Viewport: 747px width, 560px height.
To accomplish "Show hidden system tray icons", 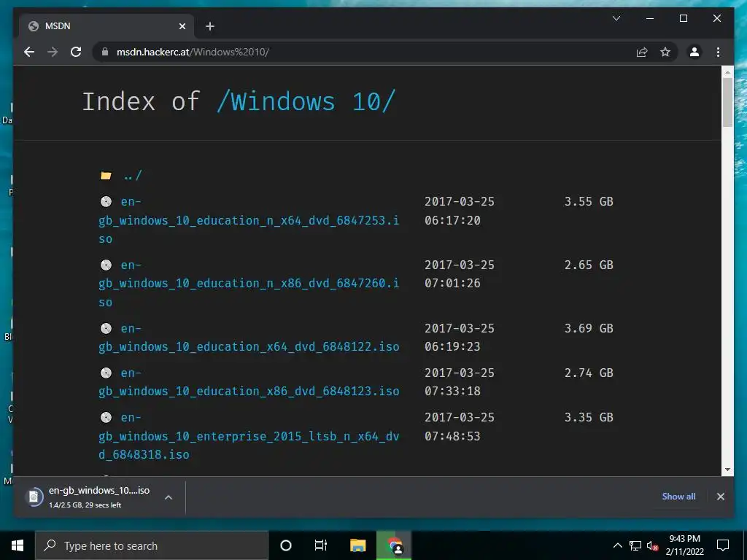I will 617,545.
